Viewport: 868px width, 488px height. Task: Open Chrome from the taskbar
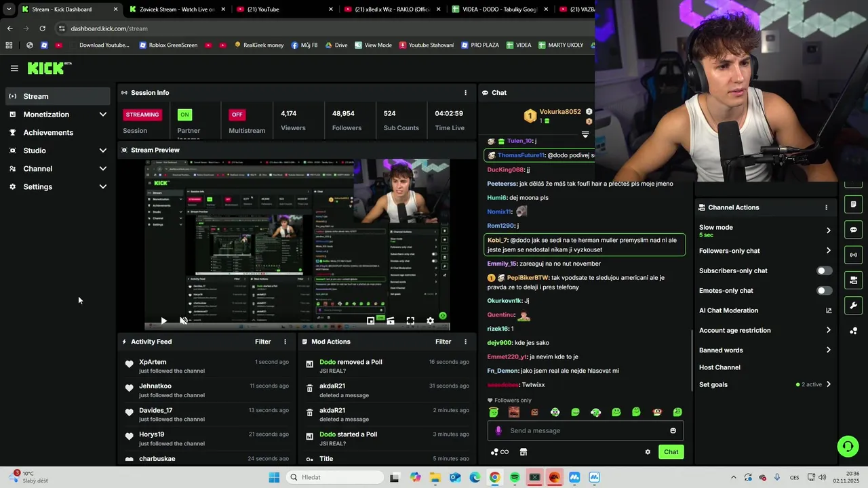pos(494,477)
